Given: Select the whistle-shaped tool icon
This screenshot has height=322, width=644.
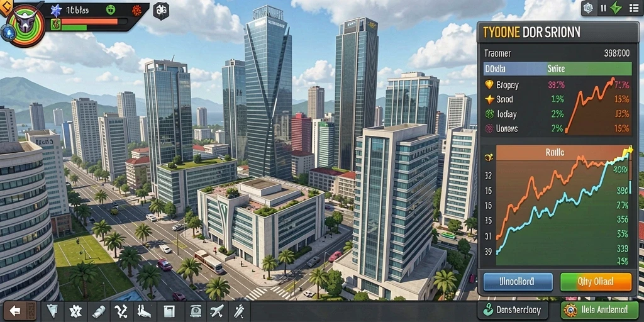Looking at the screenshot, I should pos(97,311).
